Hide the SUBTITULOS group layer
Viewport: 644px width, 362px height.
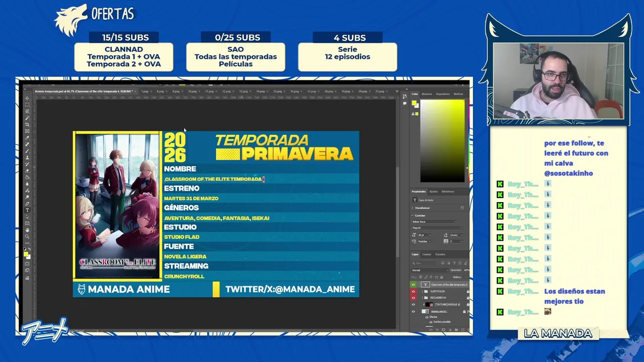414,291
